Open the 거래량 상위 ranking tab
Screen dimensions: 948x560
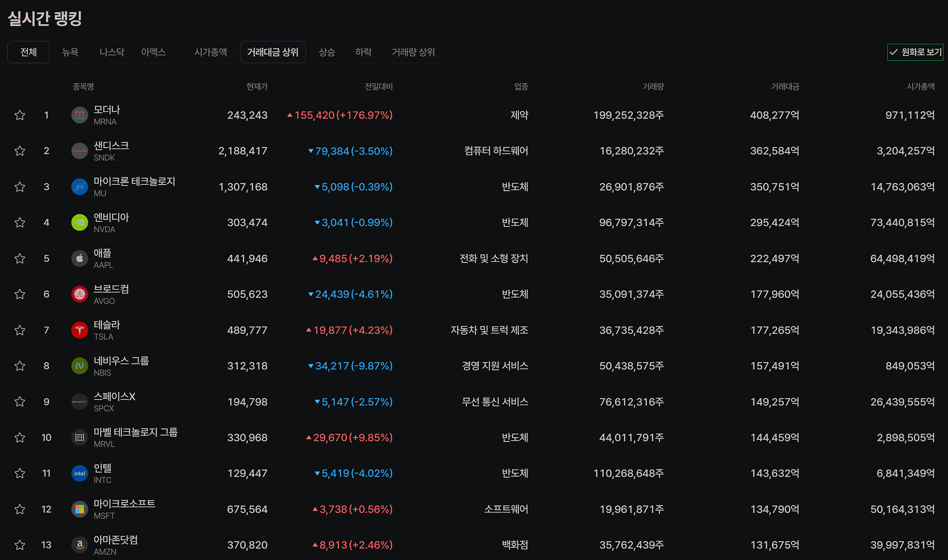(x=413, y=52)
